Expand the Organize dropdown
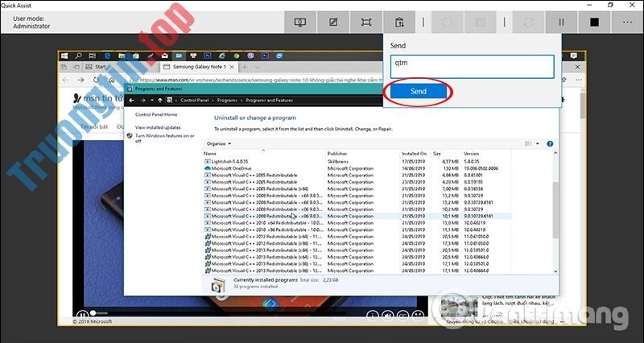 tap(217, 143)
